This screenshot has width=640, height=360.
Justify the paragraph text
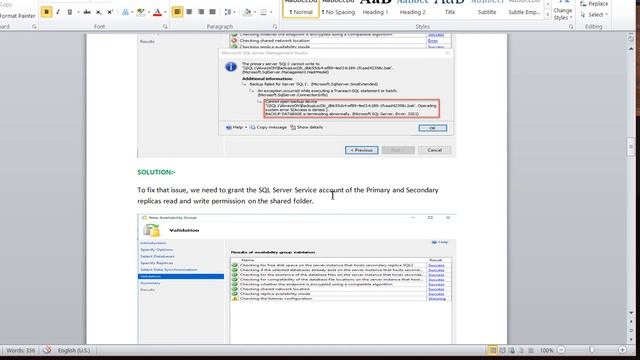click(x=212, y=12)
